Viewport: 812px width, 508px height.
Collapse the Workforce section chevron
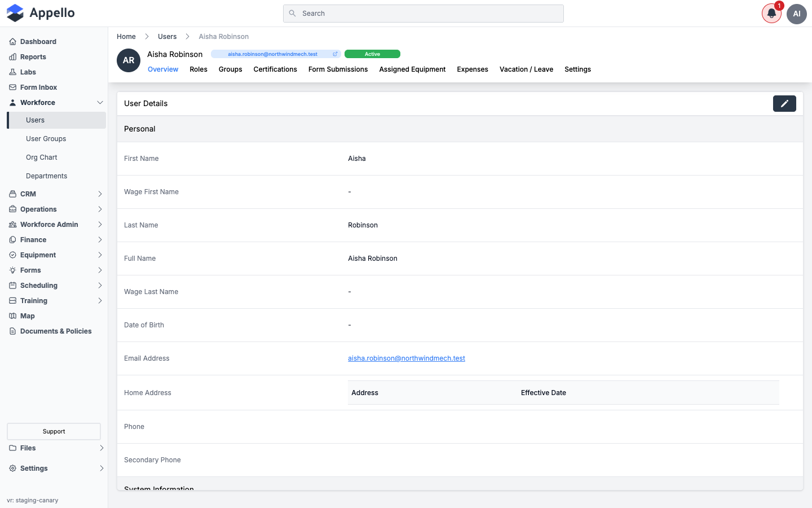(x=100, y=103)
